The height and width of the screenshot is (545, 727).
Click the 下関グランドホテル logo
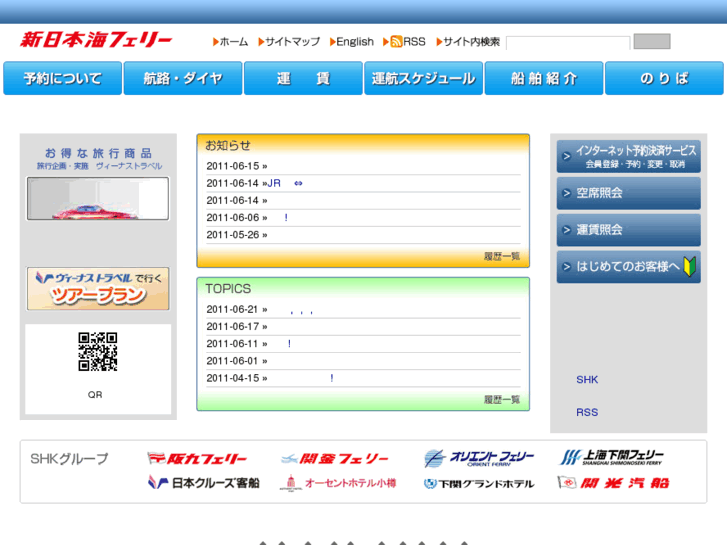[479, 484]
